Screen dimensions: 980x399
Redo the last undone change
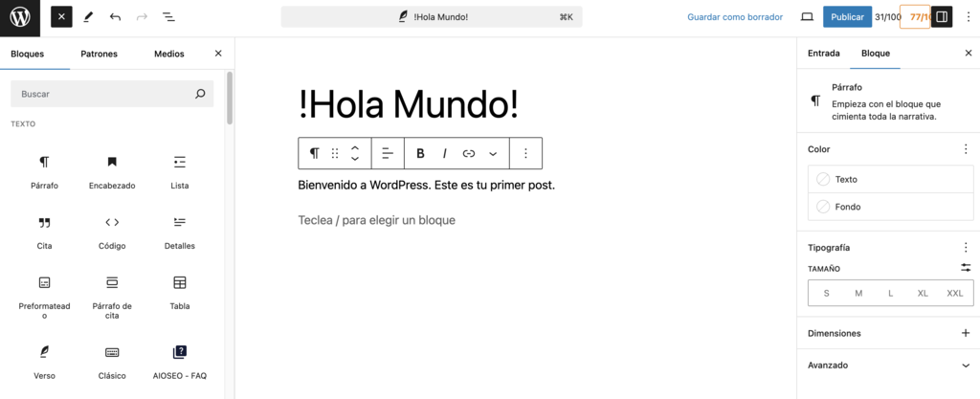(142, 17)
